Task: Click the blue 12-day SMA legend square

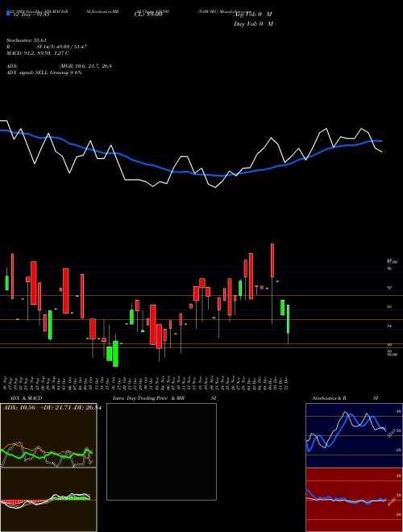Action: 8,13
